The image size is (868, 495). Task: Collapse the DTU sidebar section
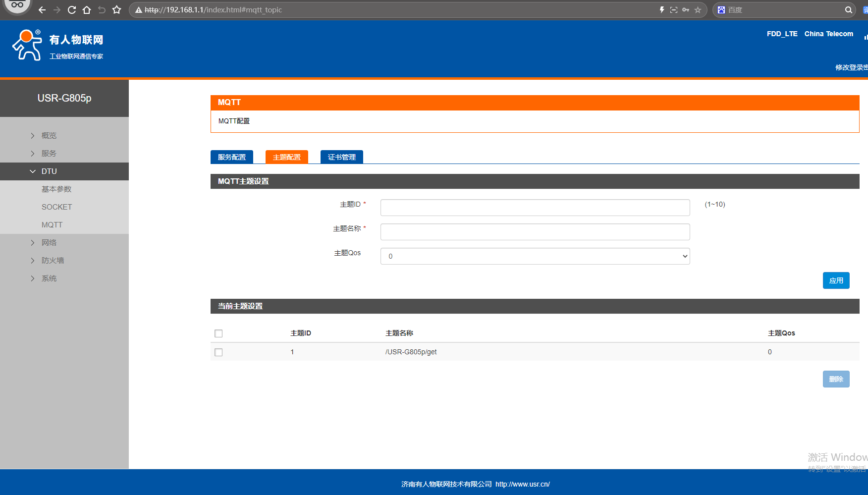[49, 171]
